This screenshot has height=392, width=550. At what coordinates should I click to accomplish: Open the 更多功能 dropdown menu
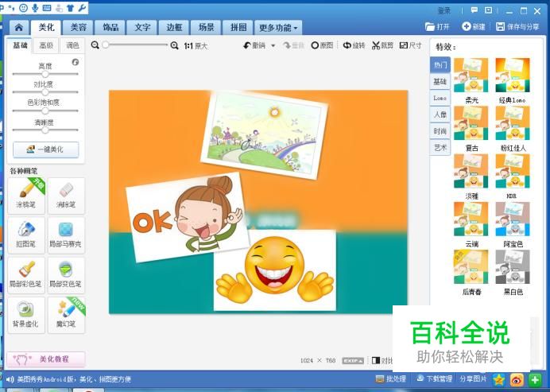click(x=279, y=27)
